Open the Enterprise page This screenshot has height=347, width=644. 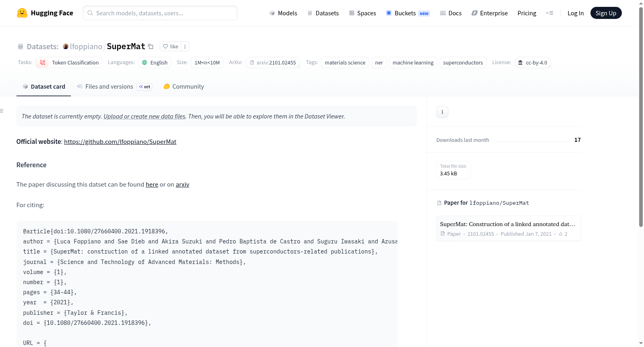tap(489, 13)
